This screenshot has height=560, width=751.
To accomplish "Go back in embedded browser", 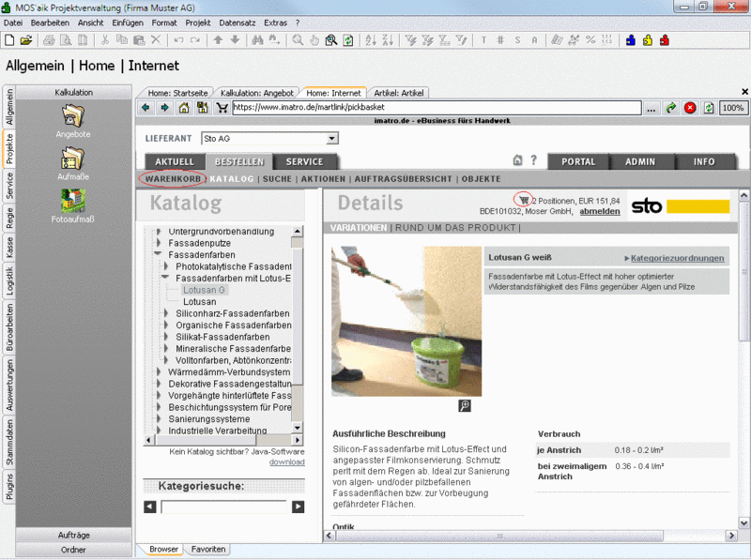I will pyautogui.click(x=146, y=108).
